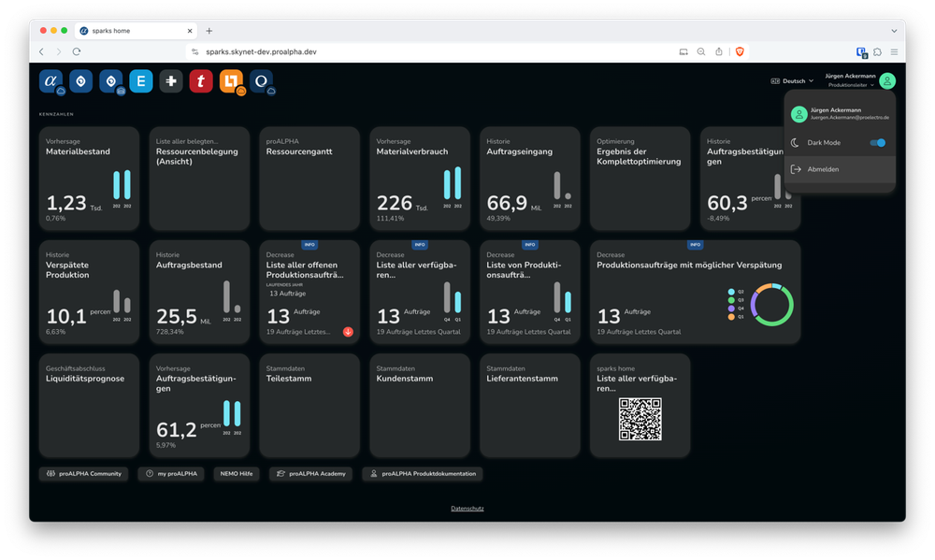The image size is (935, 560).
Task: Open the tab list chevron at top right
Action: tap(894, 31)
